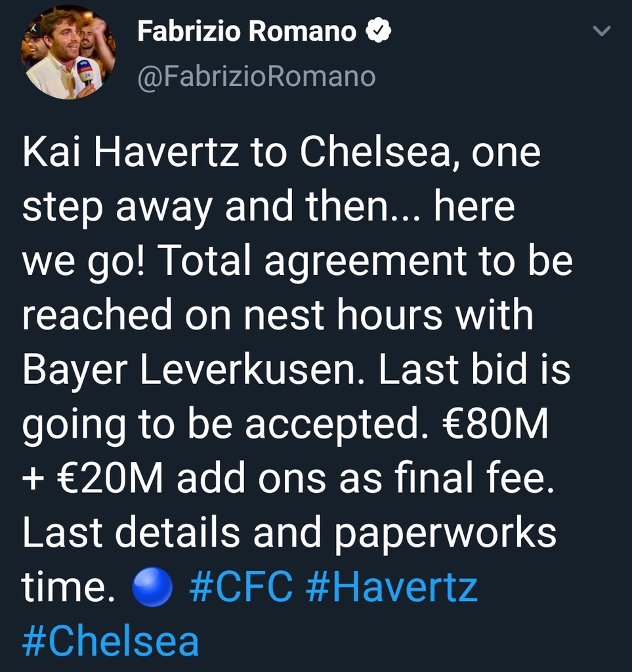Screen dimensions: 632x672
Task: Open the #CFC hashtag
Action: pyautogui.click(x=241, y=587)
